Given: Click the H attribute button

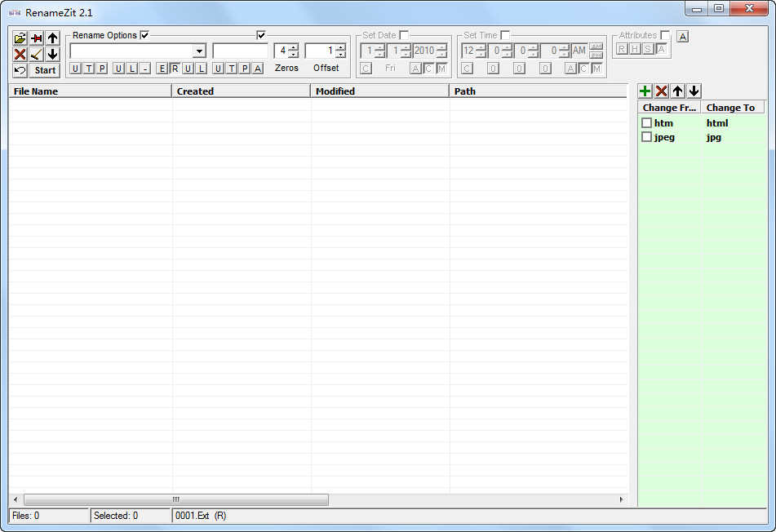Looking at the screenshot, I should tap(635, 48).
